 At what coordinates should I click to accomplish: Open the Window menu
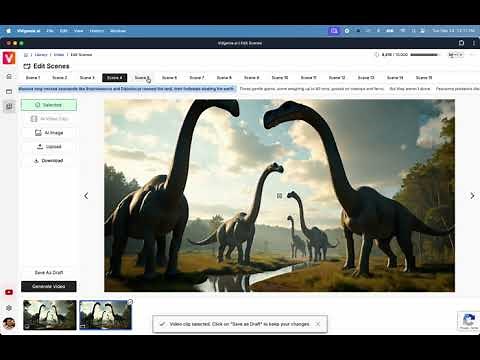coord(118,31)
